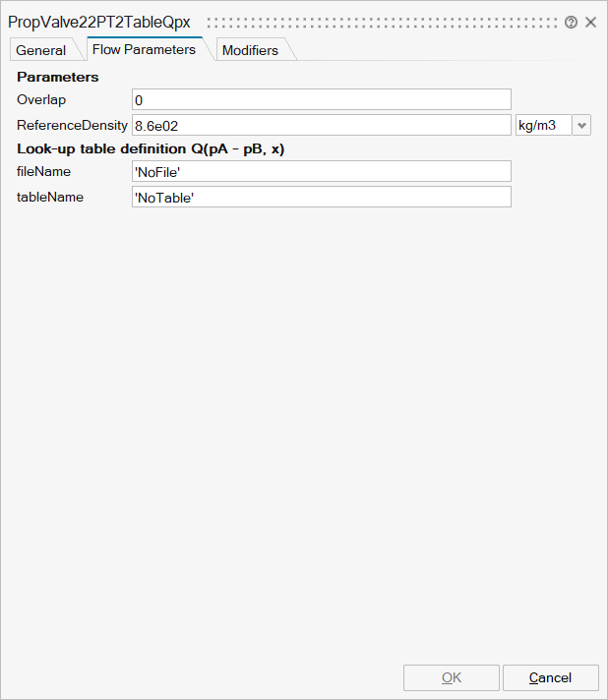608x700 pixels.
Task: Open the Modifiers tab
Action: tap(250, 50)
